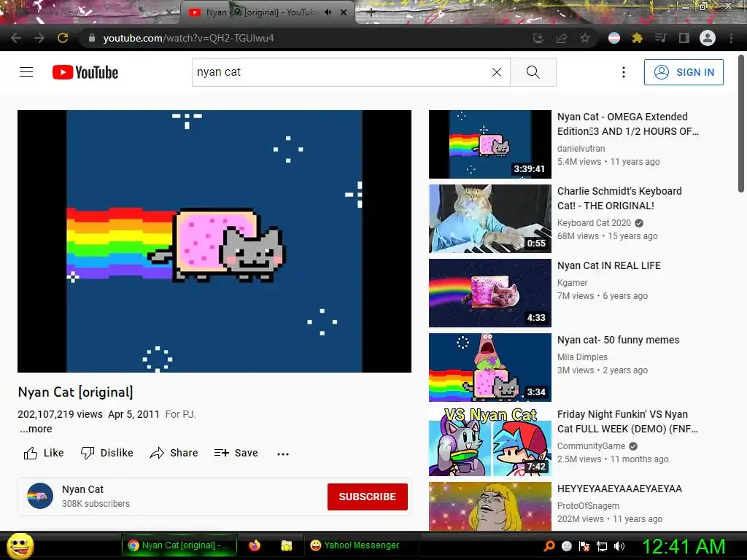Open the Nyan Cat channel name link
This screenshot has height=560, width=747.
pos(82,489)
